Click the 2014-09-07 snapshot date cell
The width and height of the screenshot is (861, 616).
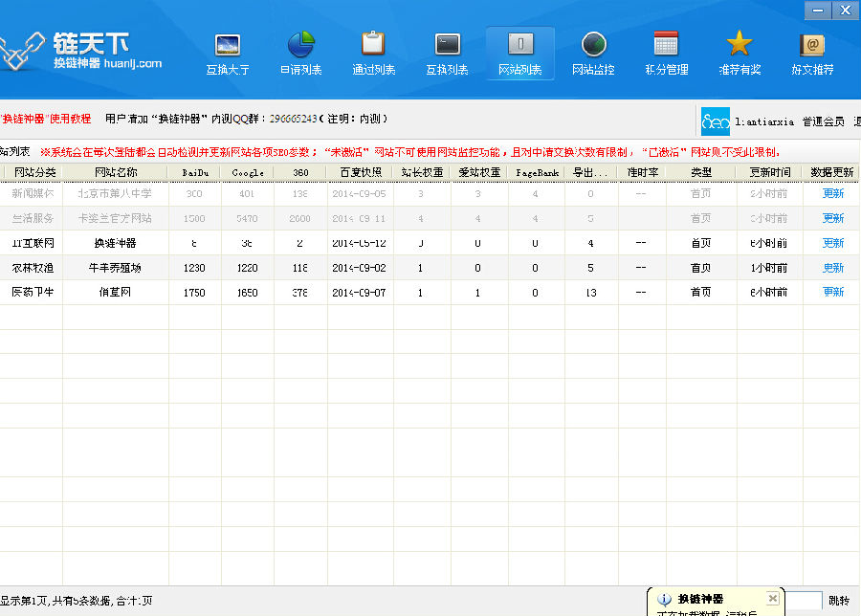359,292
